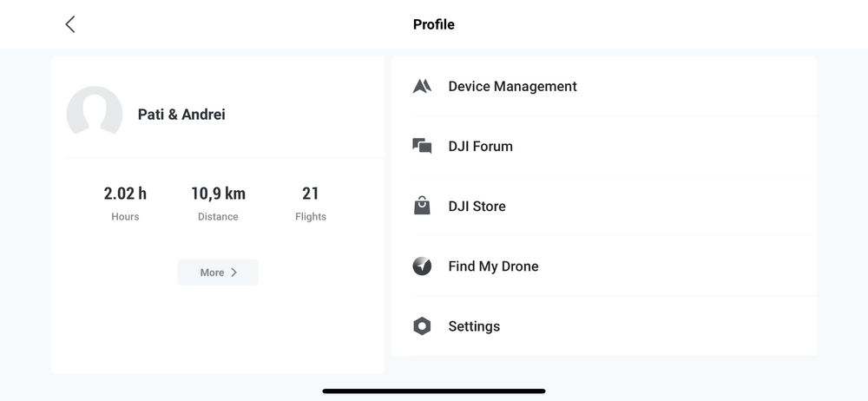
Task: Click the Settings hexagon nut icon
Action: [x=422, y=326]
